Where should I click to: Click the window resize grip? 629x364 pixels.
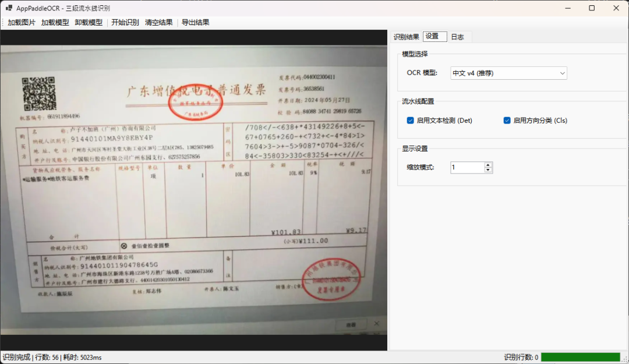click(x=625, y=359)
